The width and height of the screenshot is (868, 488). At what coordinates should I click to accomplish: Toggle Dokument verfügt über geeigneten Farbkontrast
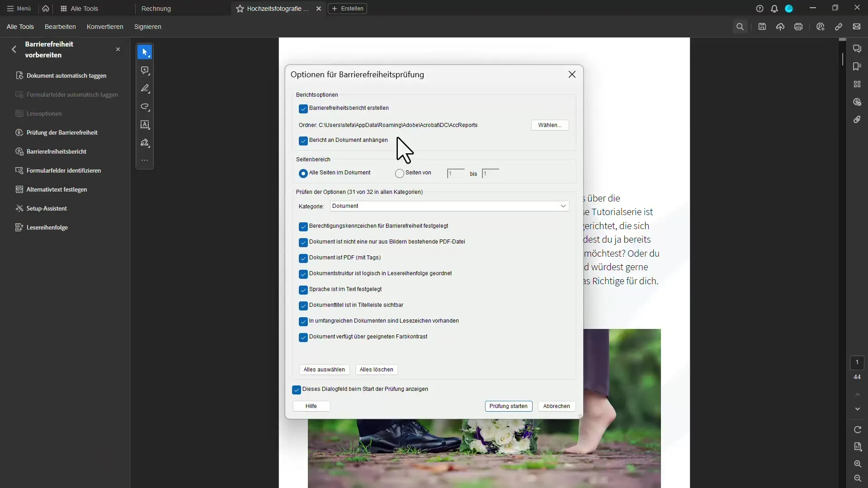(x=303, y=337)
